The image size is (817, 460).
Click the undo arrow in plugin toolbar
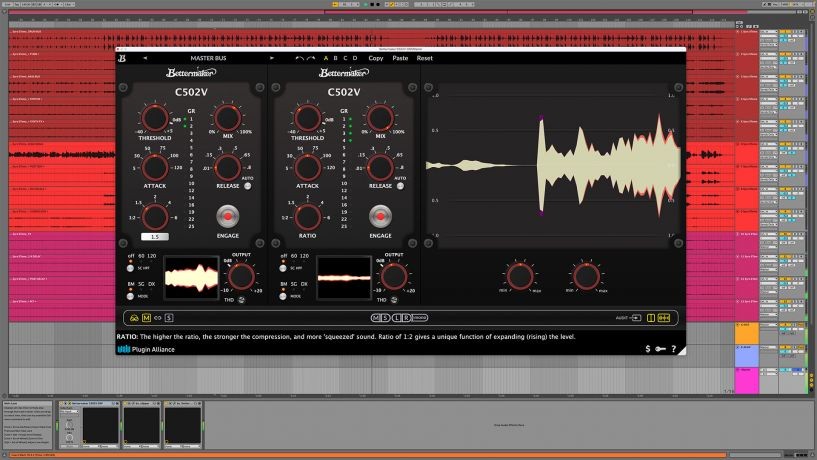[x=298, y=58]
